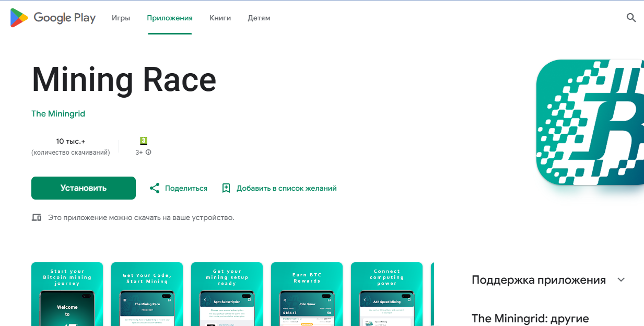Open developer page The Miningrid
Image resolution: width=644 pixels, height=326 pixels.
pos(58,114)
